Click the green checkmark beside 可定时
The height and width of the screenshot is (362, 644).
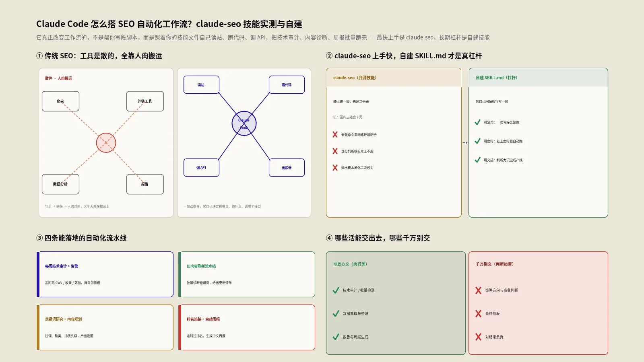(x=477, y=141)
